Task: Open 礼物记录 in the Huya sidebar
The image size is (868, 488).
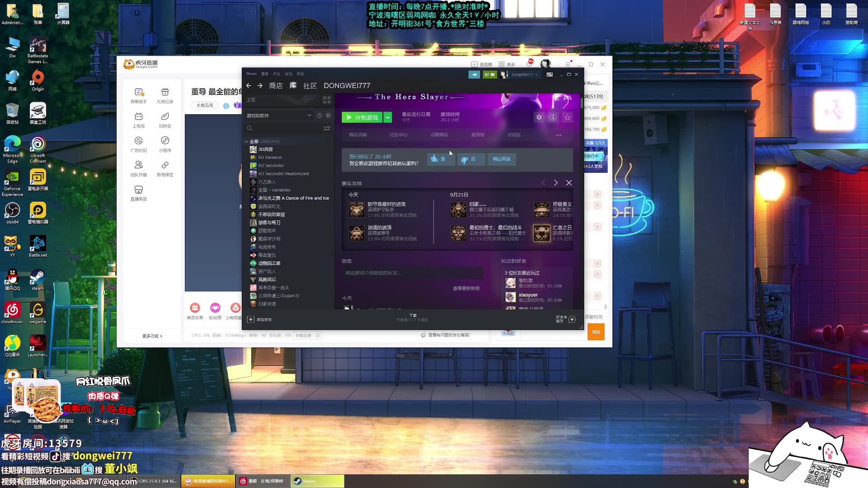Action: [x=165, y=96]
